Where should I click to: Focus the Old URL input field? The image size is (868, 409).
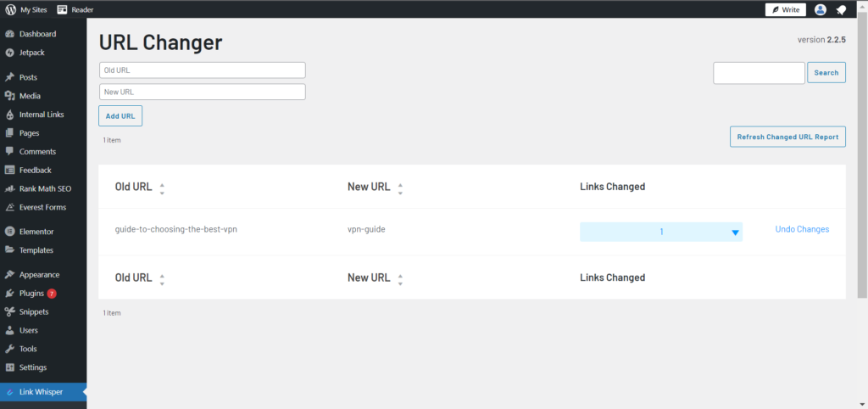click(202, 70)
